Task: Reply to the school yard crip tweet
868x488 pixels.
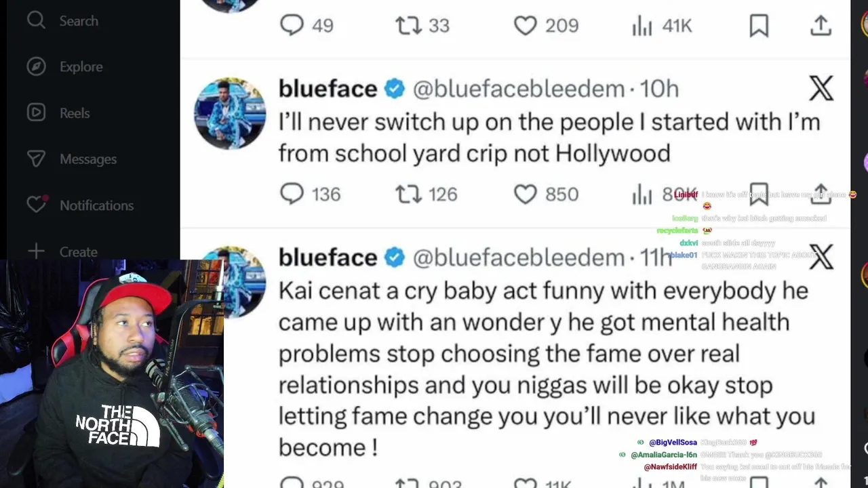Action: pos(292,195)
